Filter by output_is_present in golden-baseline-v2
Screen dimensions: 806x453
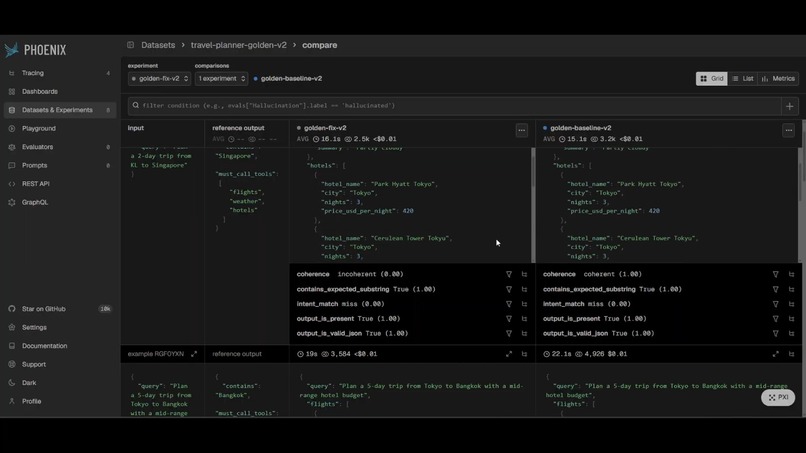pos(775,319)
